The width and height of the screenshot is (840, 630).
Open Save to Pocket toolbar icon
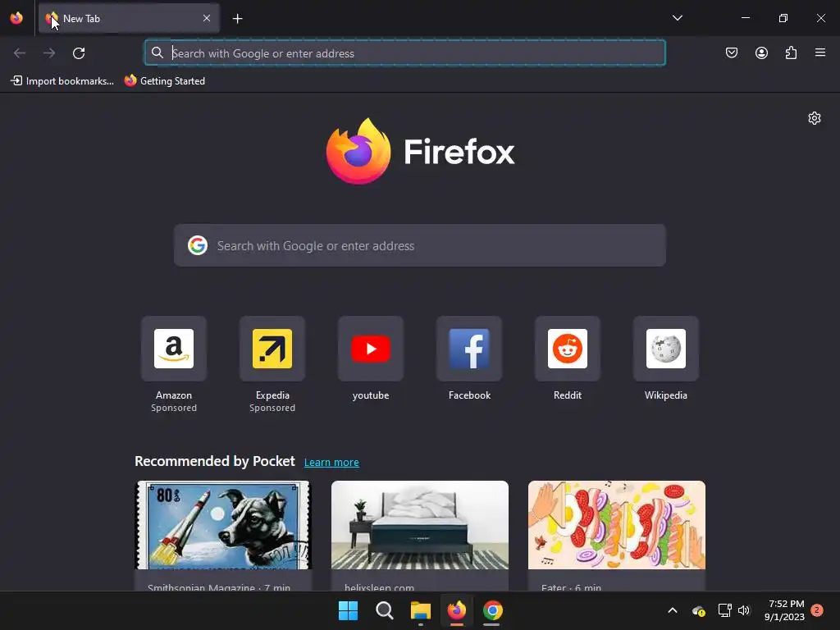point(732,52)
